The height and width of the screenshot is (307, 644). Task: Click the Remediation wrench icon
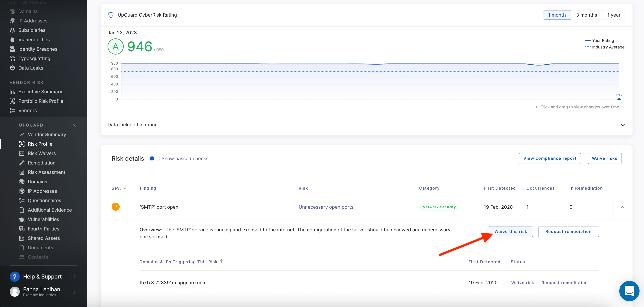22,163
